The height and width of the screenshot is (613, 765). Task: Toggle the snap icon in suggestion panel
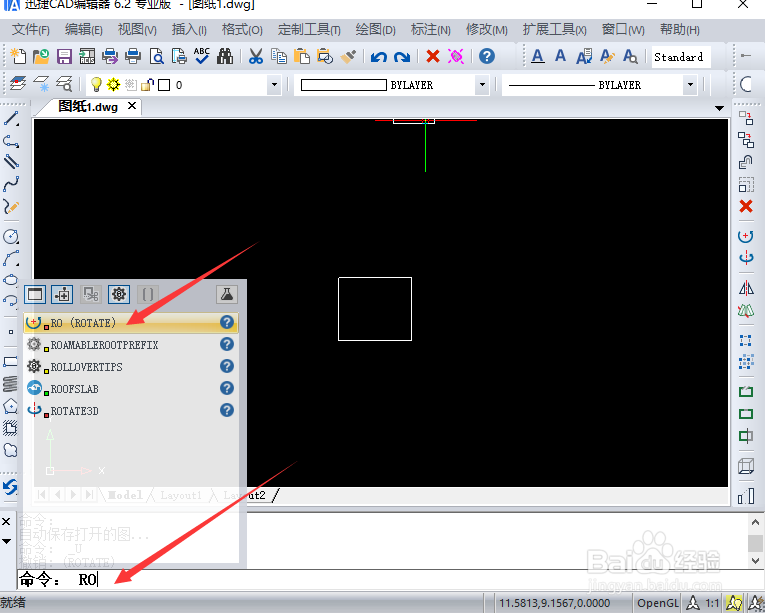pyautogui.click(x=62, y=294)
